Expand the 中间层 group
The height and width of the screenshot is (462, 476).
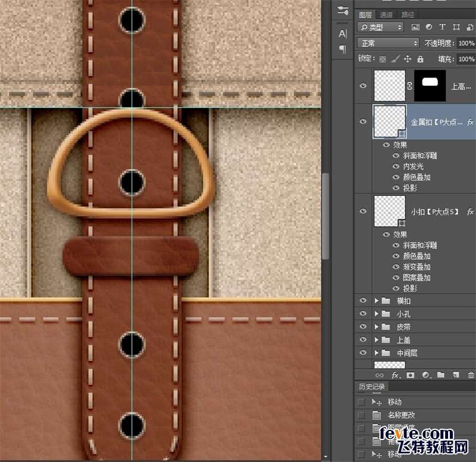tap(377, 352)
